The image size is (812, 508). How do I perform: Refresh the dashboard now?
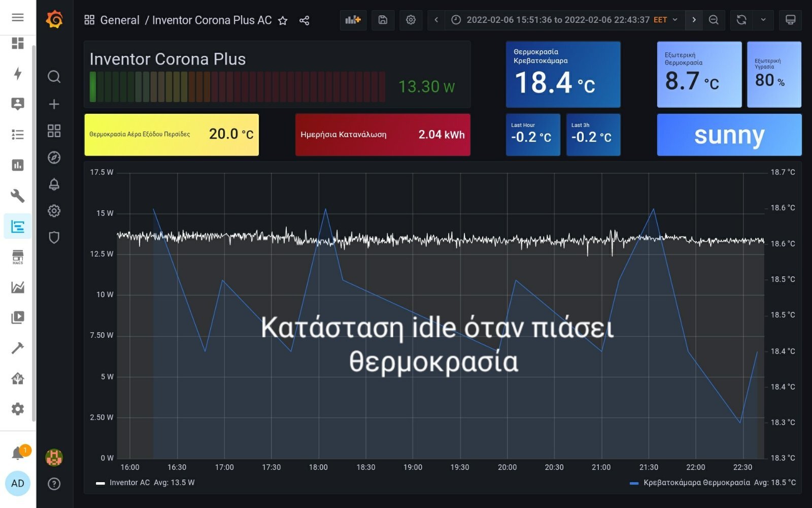tap(741, 20)
